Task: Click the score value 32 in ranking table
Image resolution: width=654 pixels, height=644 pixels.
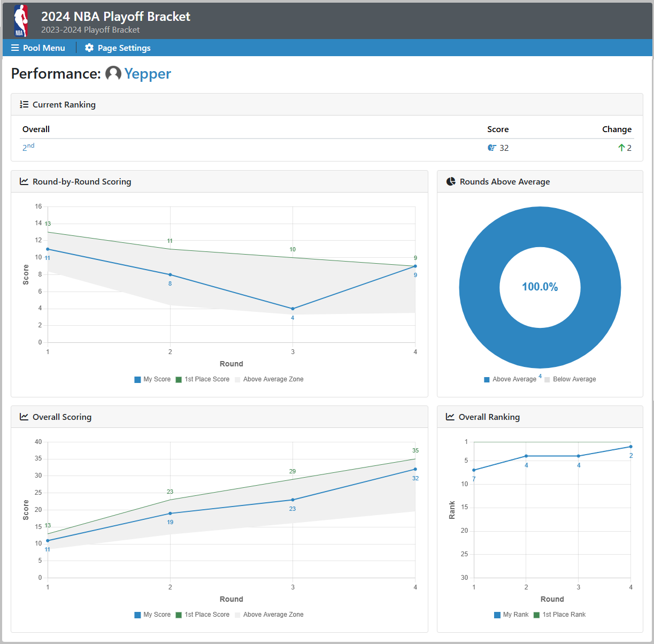Action: click(x=504, y=148)
